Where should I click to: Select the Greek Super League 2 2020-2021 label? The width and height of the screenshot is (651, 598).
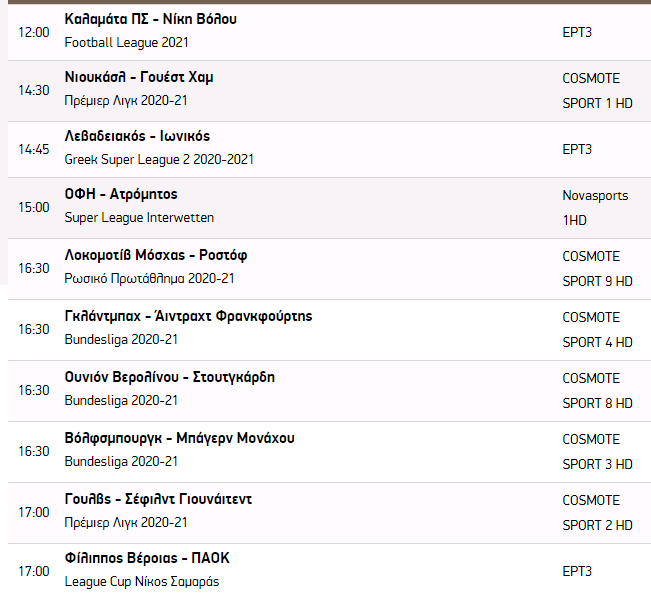[159, 159]
